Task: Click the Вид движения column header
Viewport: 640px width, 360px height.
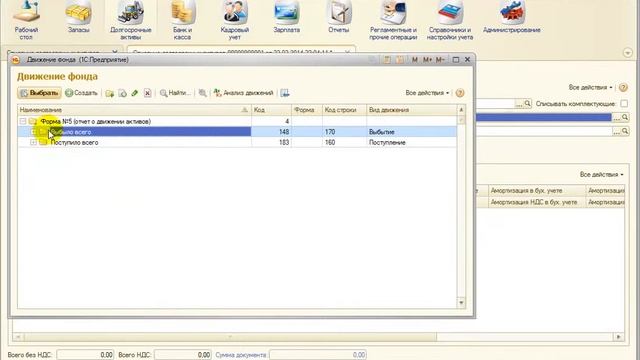Action: (411, 110)
